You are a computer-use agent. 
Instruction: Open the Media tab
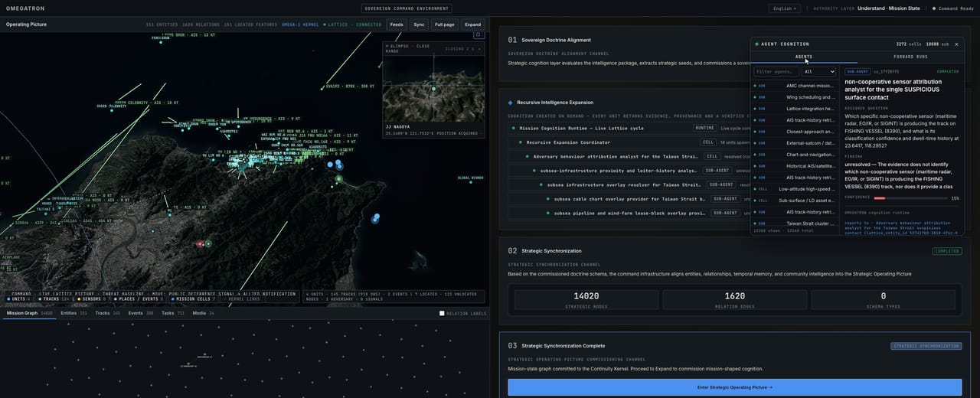pos(204,313)
